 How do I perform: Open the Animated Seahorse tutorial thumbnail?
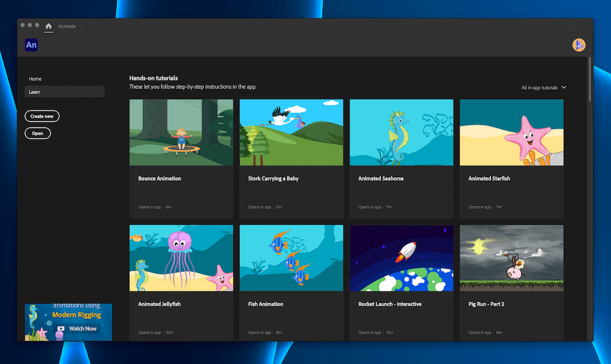pos(401,133)
